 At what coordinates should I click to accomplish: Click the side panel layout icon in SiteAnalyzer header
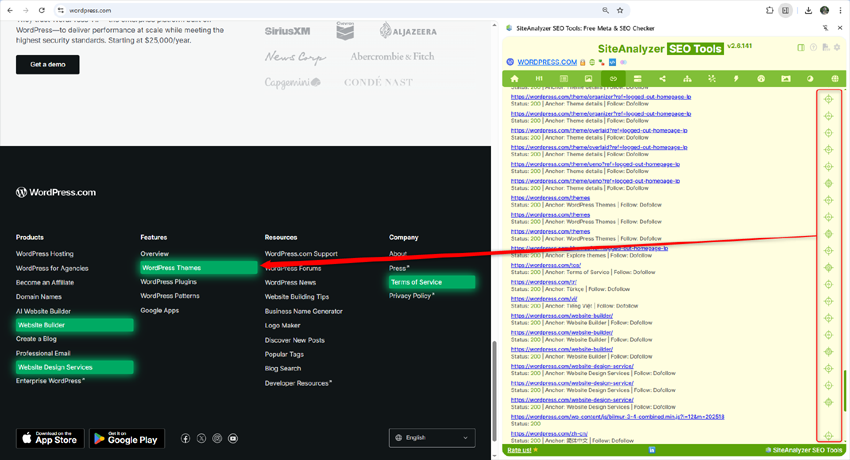[801, 48]
